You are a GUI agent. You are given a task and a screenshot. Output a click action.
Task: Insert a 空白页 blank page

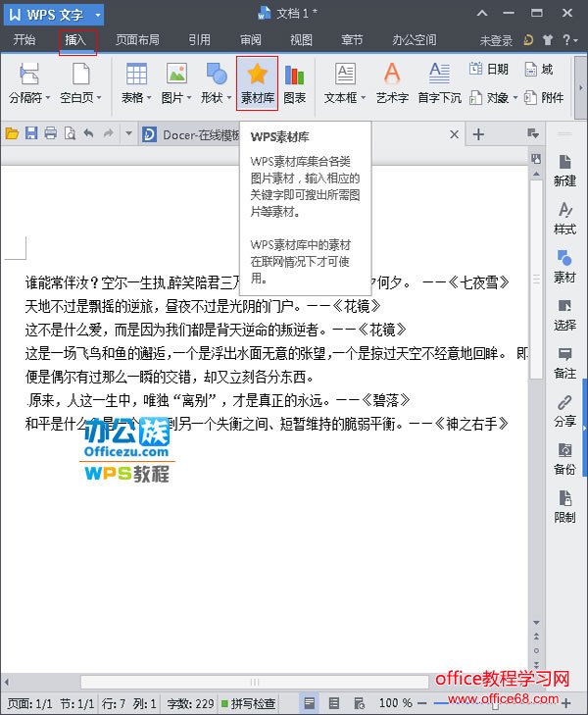coord(80,83)
